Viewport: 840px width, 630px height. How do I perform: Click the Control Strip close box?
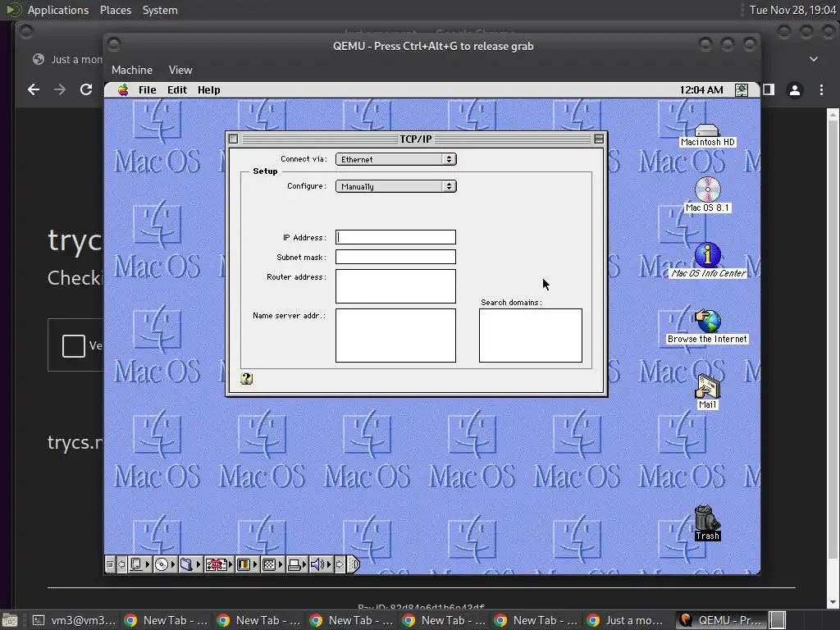pyautogui.click(x=110, y=564)
